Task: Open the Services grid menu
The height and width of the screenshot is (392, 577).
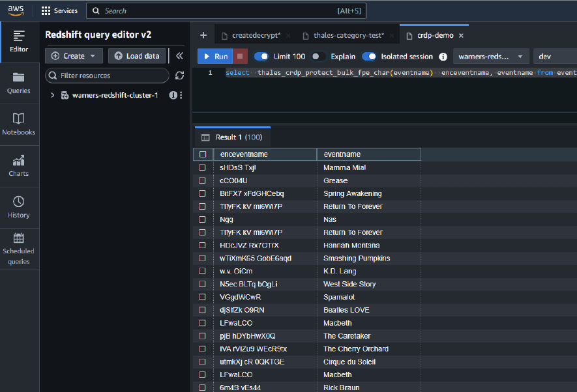Action: [x=59, y=10]
